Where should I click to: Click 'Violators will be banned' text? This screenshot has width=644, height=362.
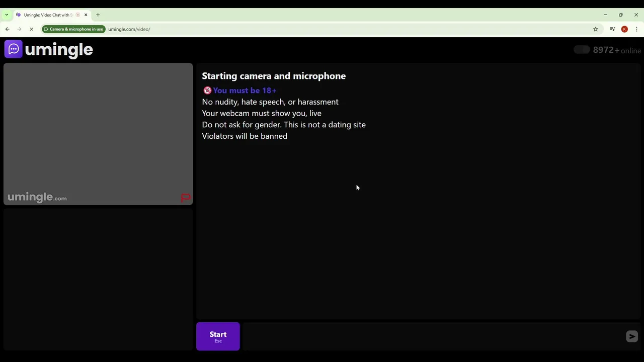(245, 136)
